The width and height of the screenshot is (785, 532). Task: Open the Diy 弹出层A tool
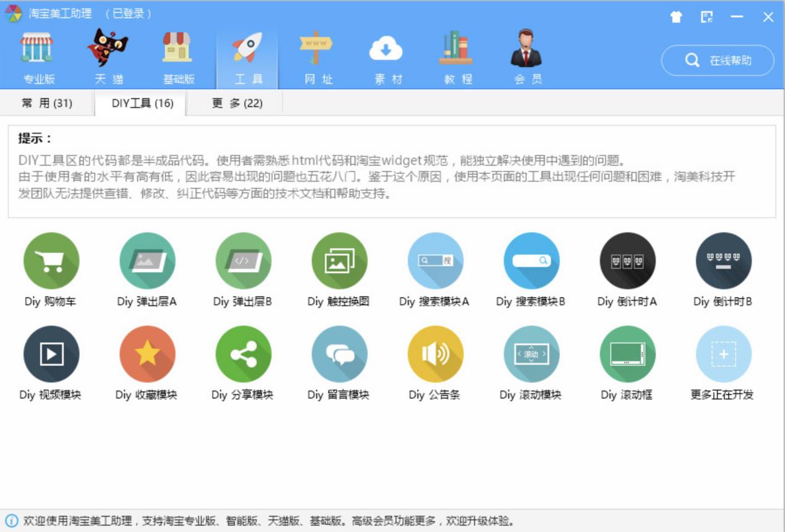tap(147, 260)
